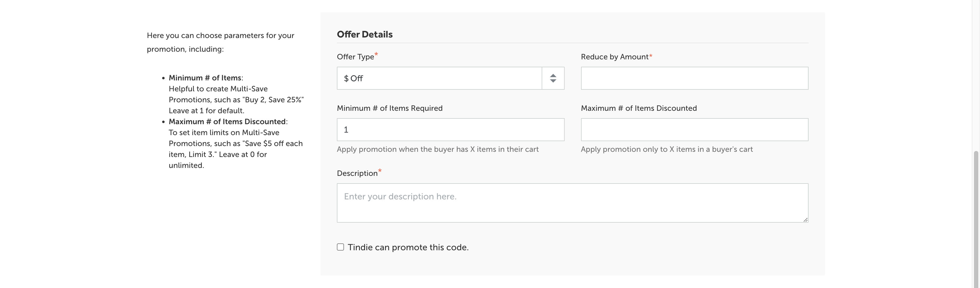980x288 pixels.
Task: Click the up/down arrow icon on Offer Type select
Action: pyautogui.click(x=553, y=78)
